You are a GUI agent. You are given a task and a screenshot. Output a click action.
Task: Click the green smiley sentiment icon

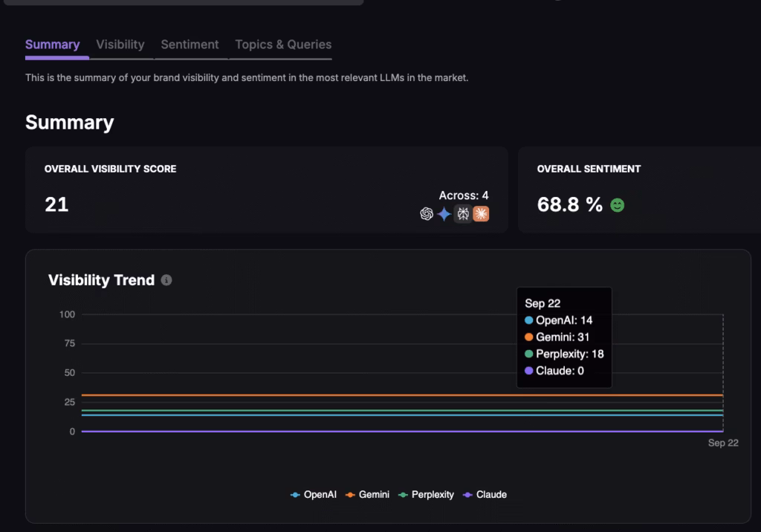(x=617, y=205)
